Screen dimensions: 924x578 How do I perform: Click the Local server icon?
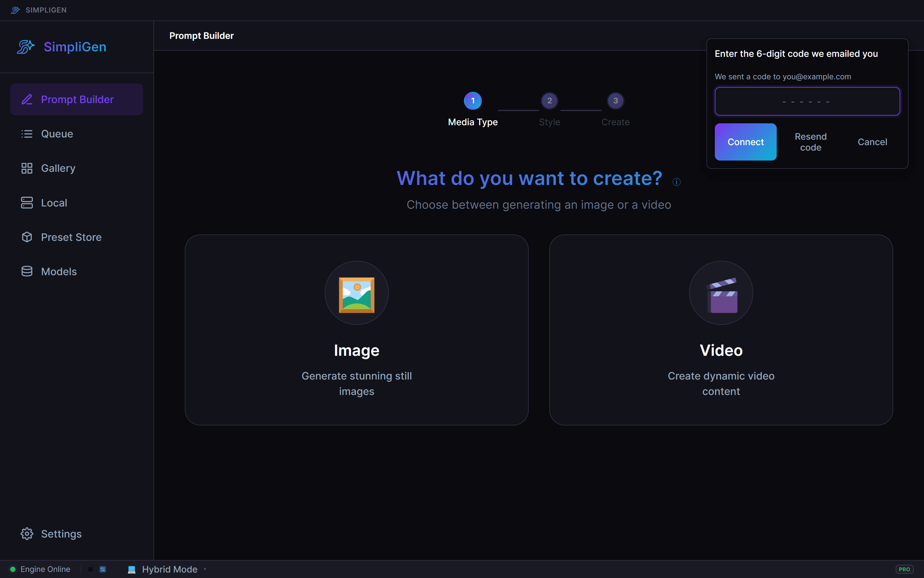[27, 203]
